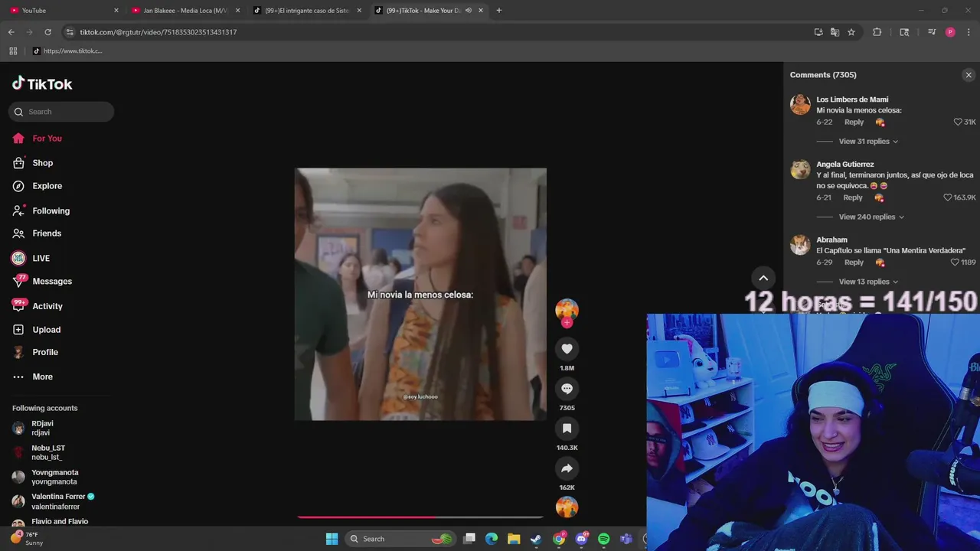This screenshot has width=980, height=551.
Task: Open Chrome three-dot menu
Action: coord(969,32)
